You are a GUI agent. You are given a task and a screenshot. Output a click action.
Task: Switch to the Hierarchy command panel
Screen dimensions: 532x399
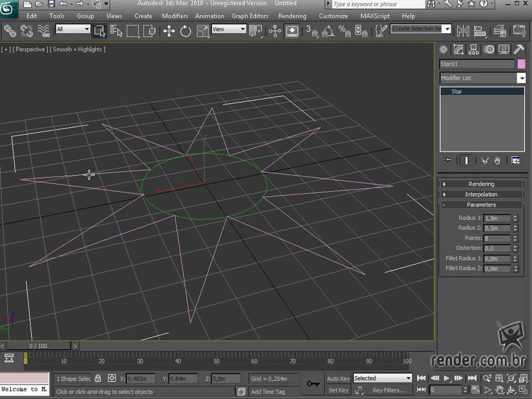tap(473, 49)
